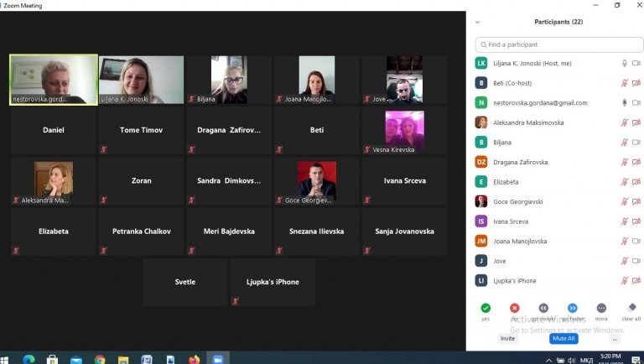The image size is (644, 364).
Task: Toggle Beti (Co-host) muted microphone icon
Action: [624, 83]
